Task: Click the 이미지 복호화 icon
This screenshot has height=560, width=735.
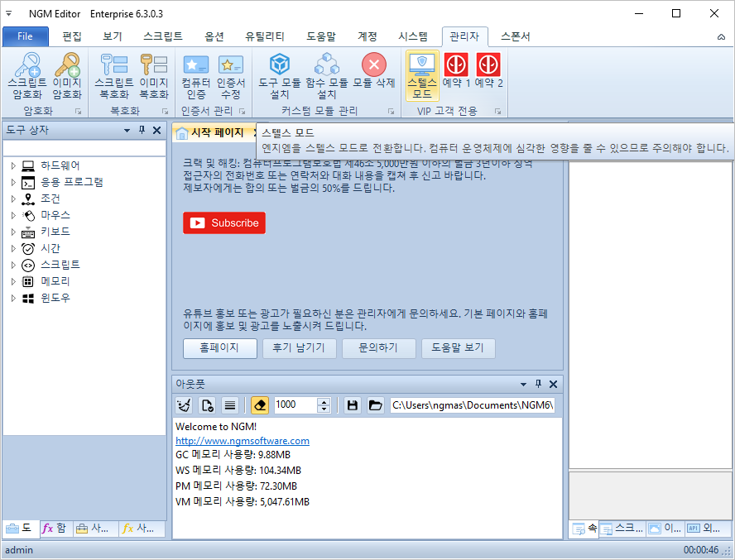Action: pyautogui.click(x=154, y=65)
